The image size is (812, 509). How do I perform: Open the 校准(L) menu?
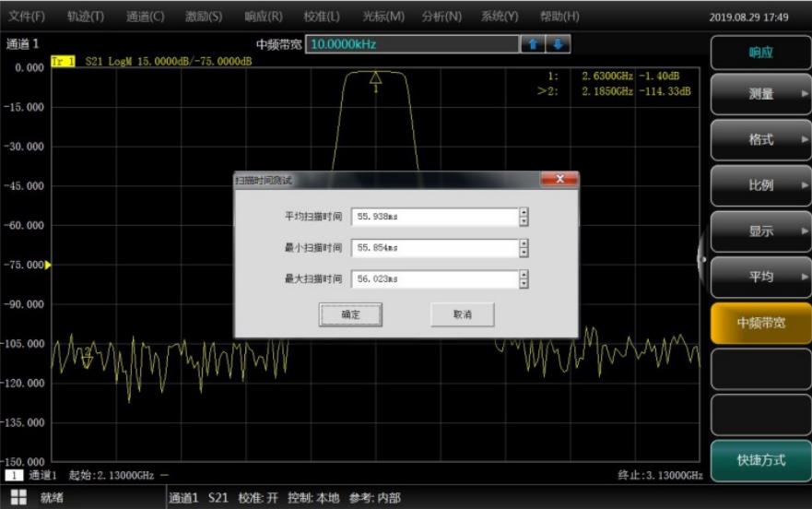coord(321,17)
